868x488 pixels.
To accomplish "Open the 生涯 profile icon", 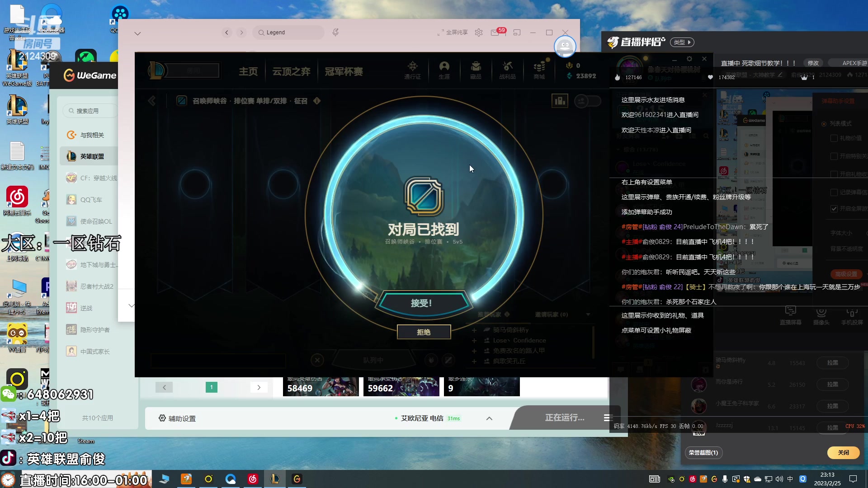I will pyautogui.click(x=444, y=70).
